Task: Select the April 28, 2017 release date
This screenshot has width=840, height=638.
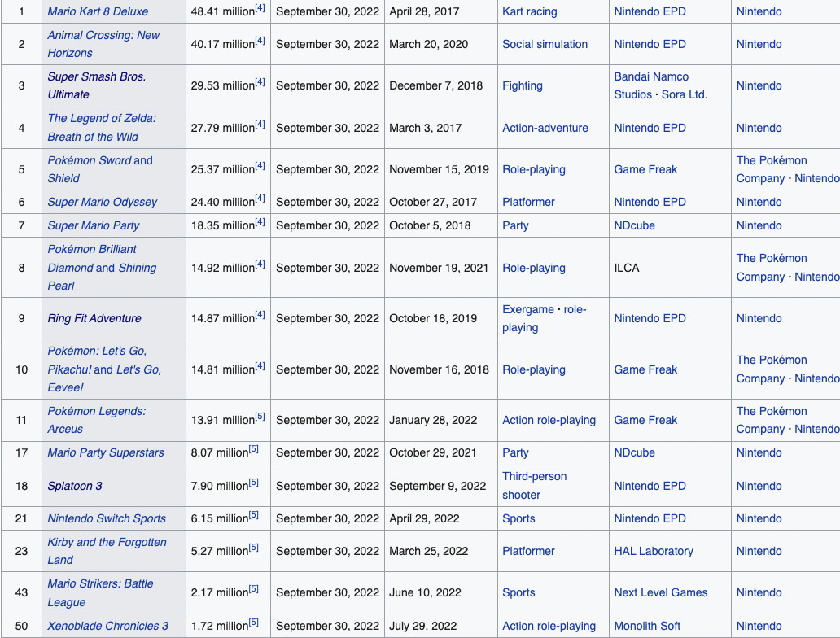Action: tap(424, 11)
